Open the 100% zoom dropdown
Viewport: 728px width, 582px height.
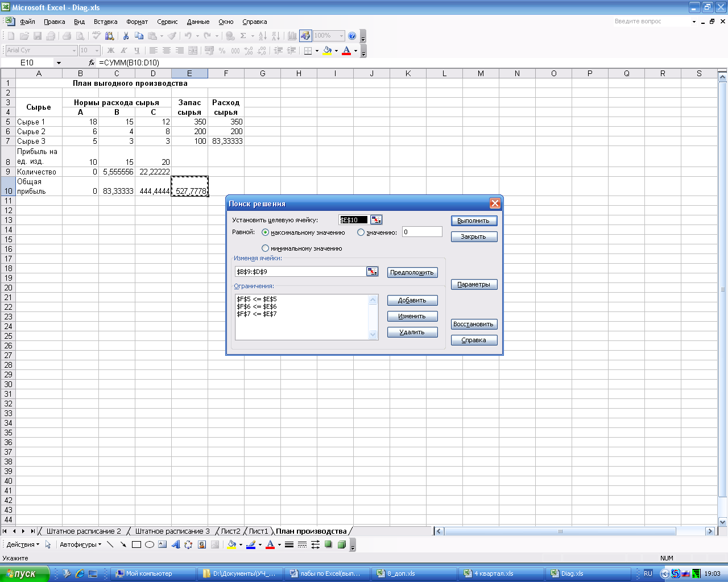(341, 36)
